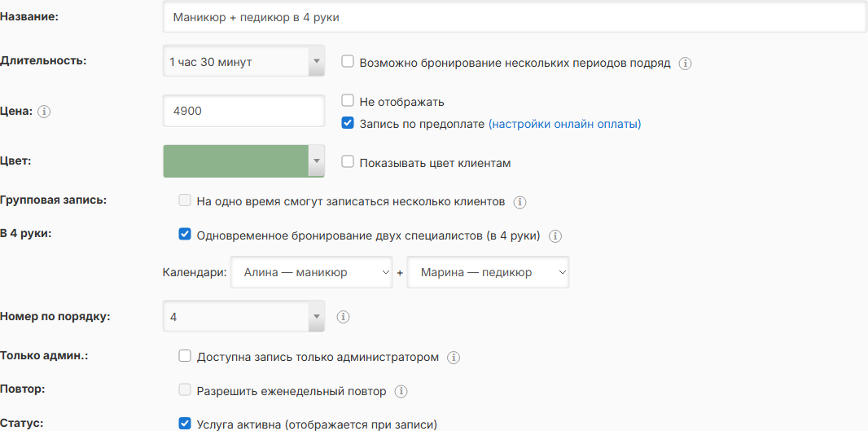868x431 pixels.
Task: Uncheck Услуга активна status checkbox
Action: (x=184, y=424)
